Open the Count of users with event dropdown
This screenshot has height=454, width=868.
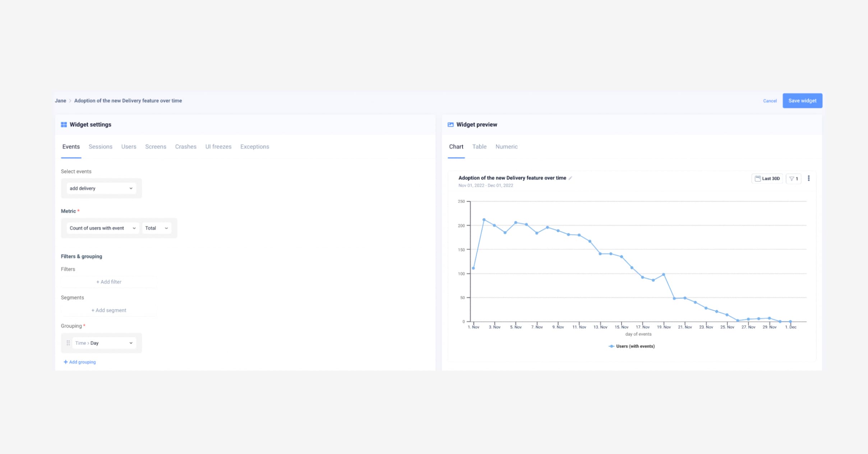[103, 228]
